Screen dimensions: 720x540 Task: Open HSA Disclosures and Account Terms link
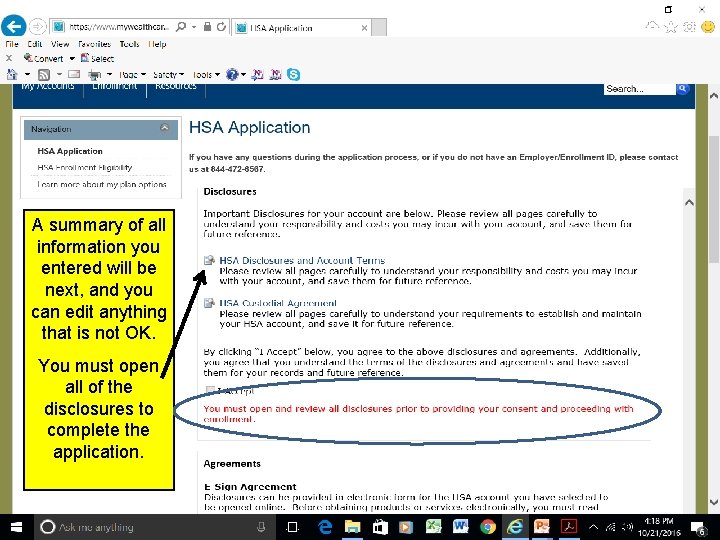click(x=302, y=260)
